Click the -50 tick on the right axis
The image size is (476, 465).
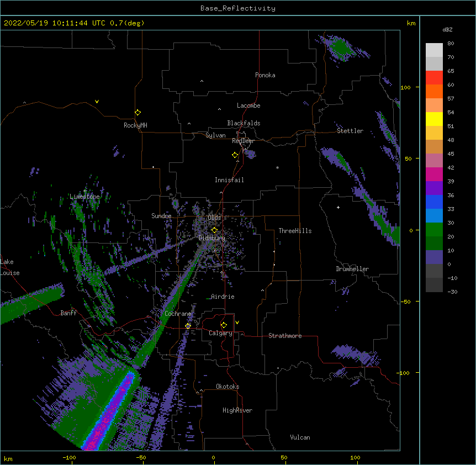coord(405,302)
